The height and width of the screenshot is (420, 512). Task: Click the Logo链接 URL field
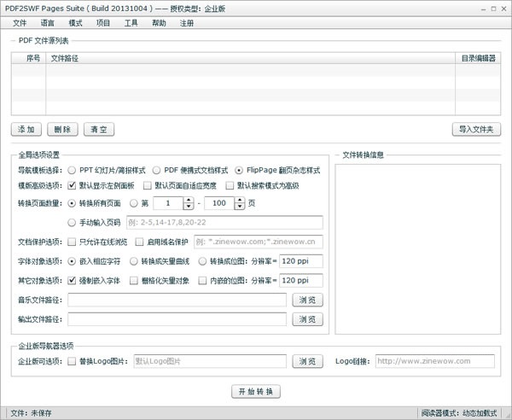tap(435, 361)
